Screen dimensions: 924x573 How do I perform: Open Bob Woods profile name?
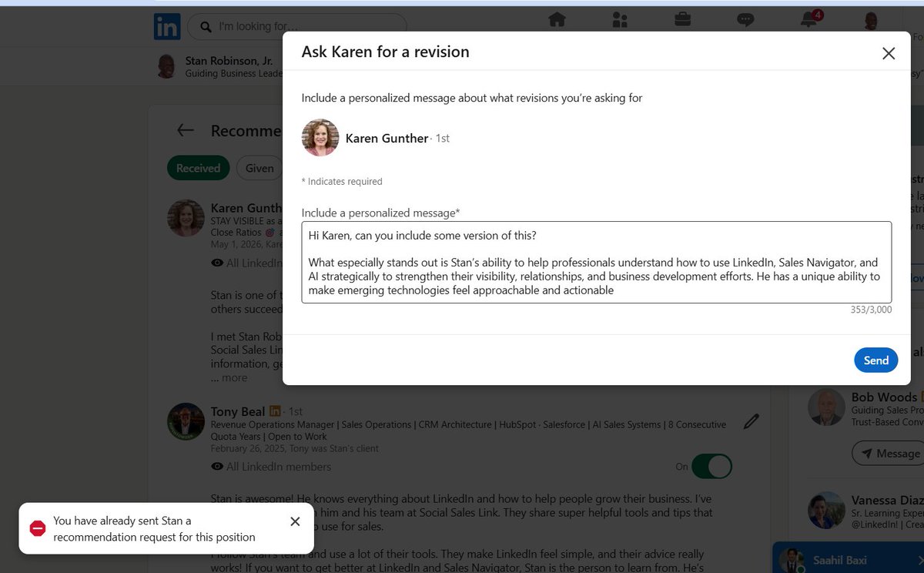pyautogui.click(x=884, y=397)
